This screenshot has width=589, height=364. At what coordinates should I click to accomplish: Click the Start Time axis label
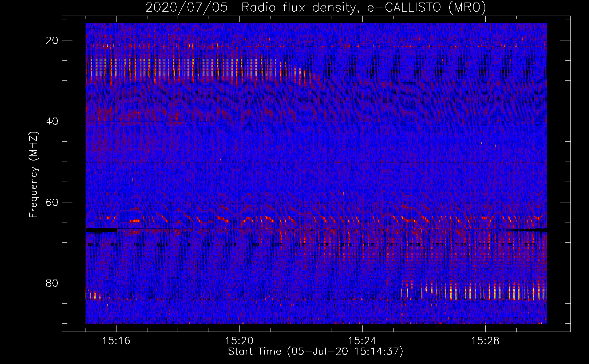(x=316, y=352)
